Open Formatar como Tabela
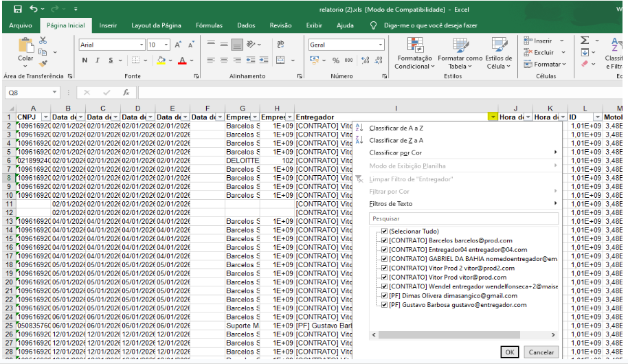The width and height of the screenshot is (628, 364). (x=460, y=54)
